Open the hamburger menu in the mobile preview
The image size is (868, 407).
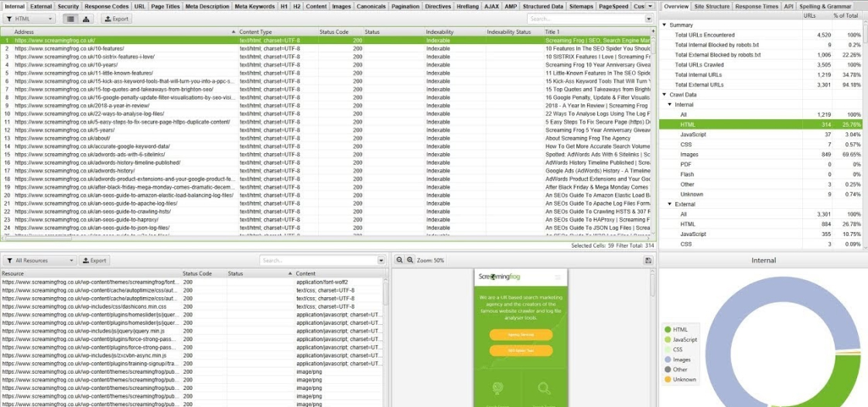[558, 277]
